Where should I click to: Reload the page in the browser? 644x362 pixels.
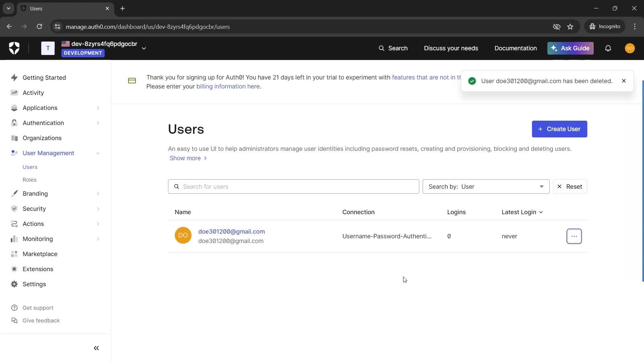39,26
